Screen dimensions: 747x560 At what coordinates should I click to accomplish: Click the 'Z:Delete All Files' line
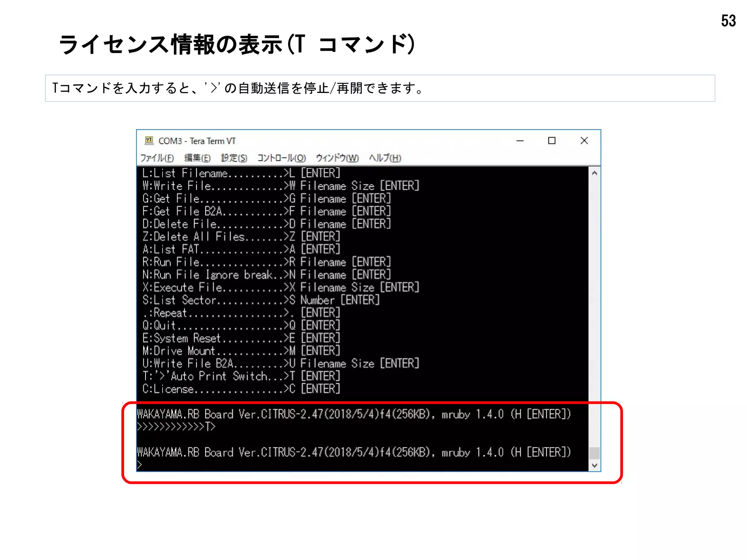tap(241, 237)
